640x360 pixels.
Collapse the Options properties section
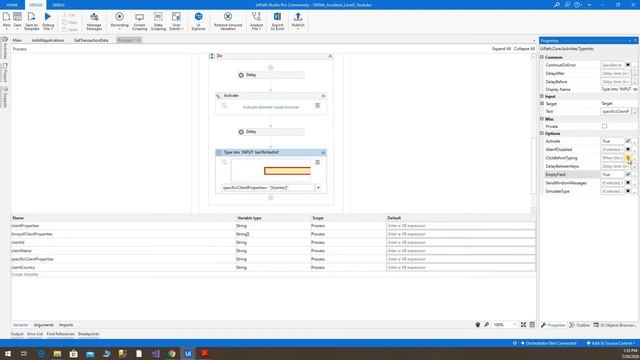point(542,133)
